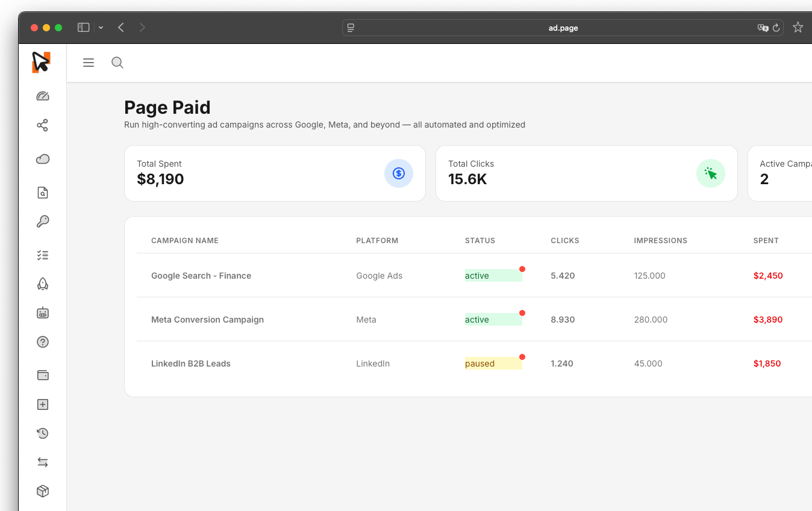Open the package box sidebar icon
The image size is (812, 511).
click(43, 491)
